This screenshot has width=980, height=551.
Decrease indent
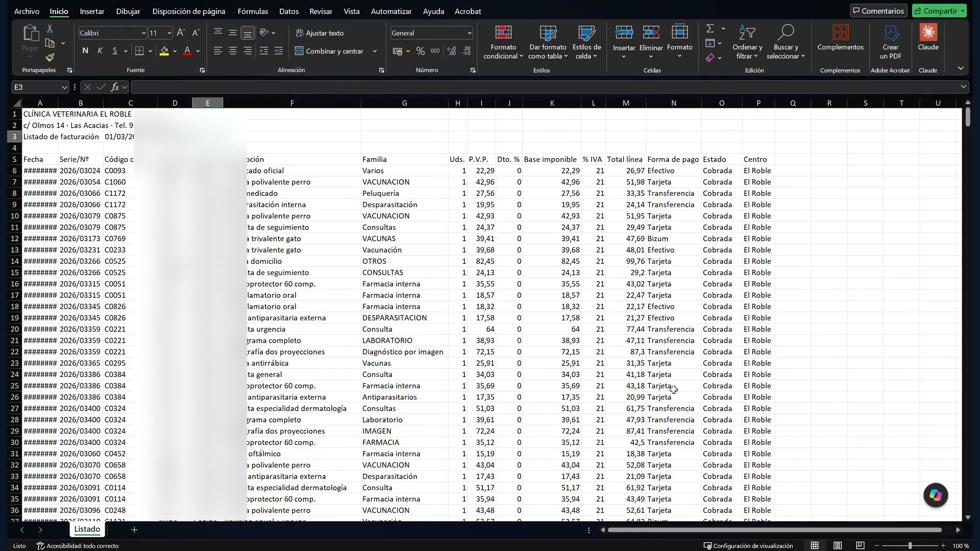tap(264, 51)
